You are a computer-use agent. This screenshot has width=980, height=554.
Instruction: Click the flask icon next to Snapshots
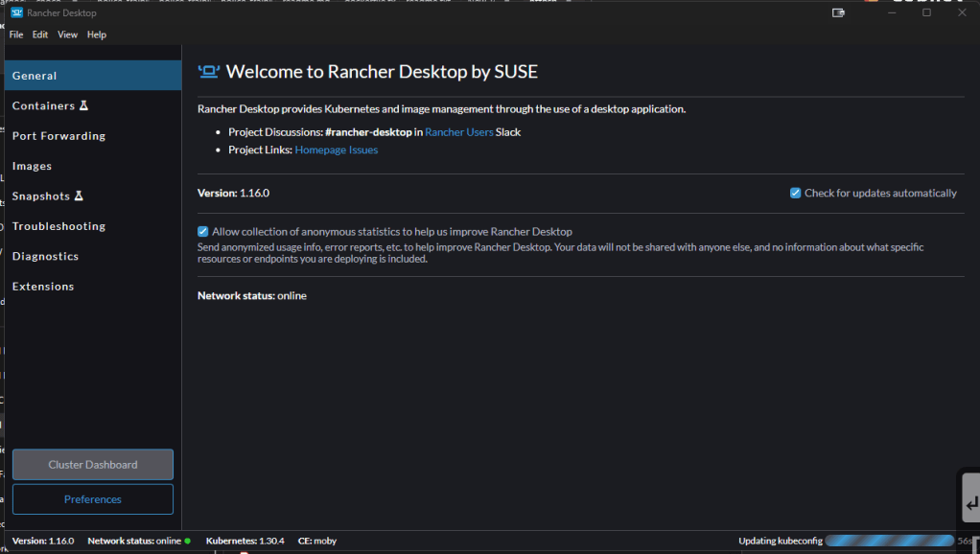79,196
